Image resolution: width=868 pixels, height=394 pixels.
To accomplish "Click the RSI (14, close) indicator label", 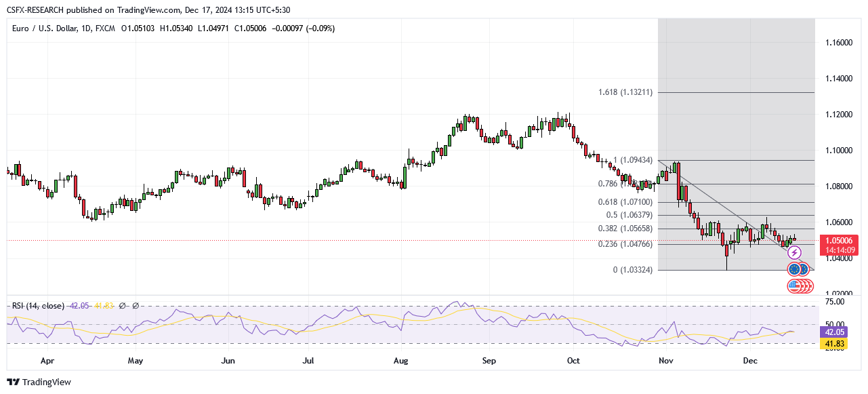I will (x=39, y=306).
